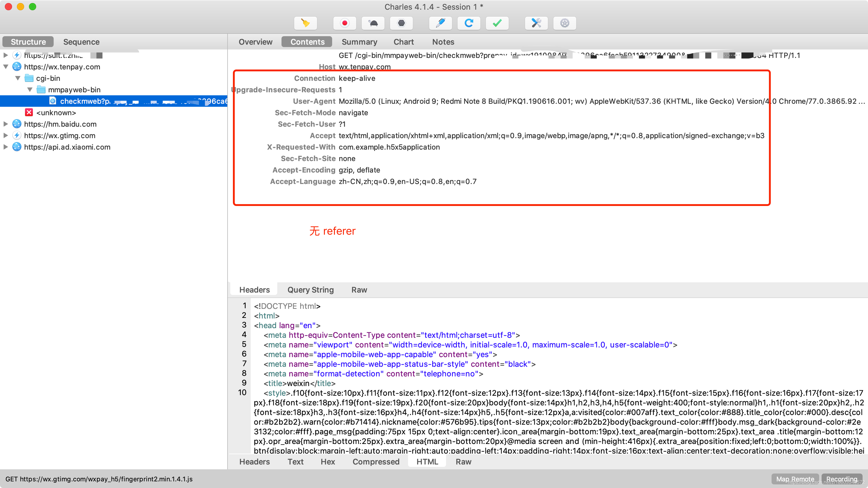The height and width of the screenshot is (488, 868).
Task: Select the Structure view toggle
Action: pyautogui.click(x=27, y=41)
